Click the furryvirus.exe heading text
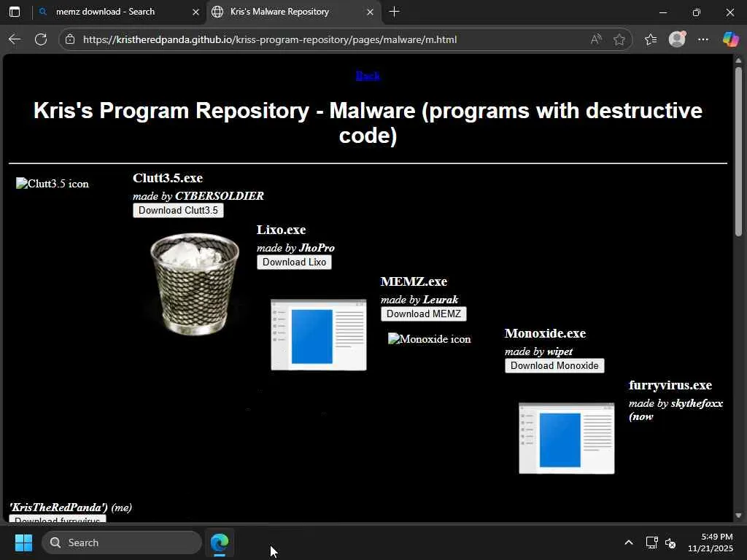The image size is (747, 560). tap(670, 385)
